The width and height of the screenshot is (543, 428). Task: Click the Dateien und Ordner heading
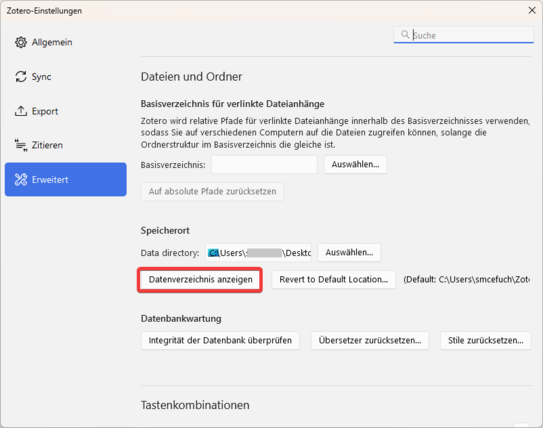coord(192,77)
